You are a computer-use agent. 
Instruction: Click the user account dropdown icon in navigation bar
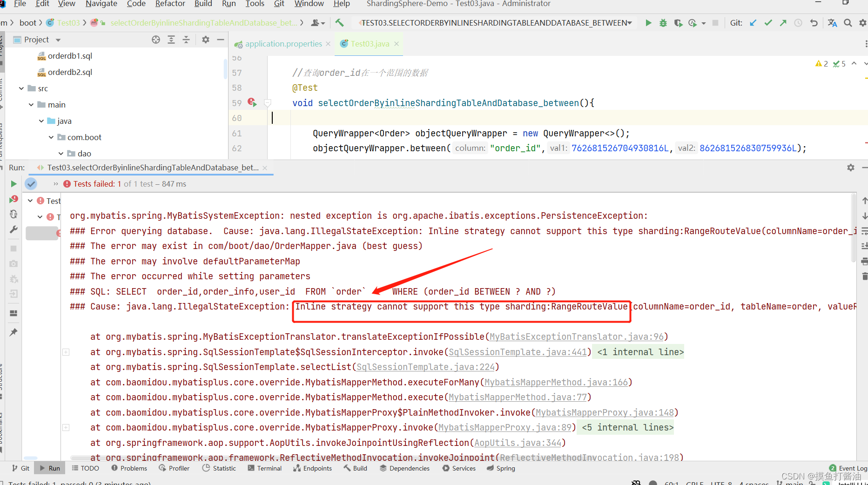coord(317,23)
